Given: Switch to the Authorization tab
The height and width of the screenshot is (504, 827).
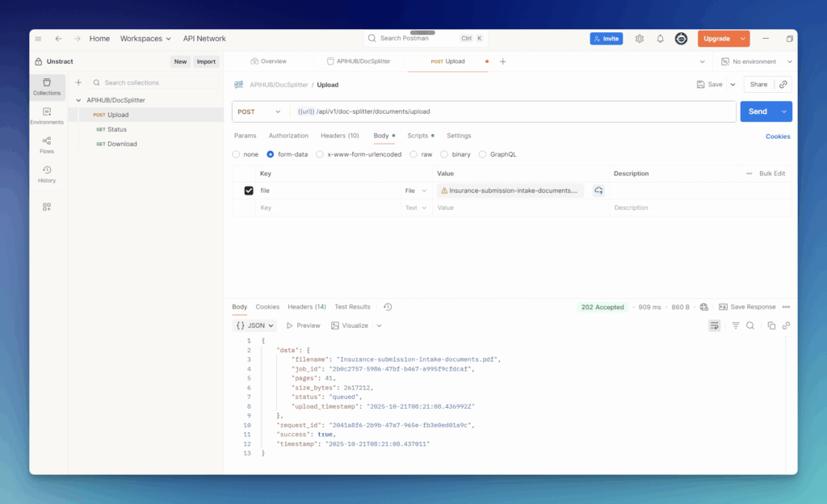Looking at the screenshot, I should 288,136.
